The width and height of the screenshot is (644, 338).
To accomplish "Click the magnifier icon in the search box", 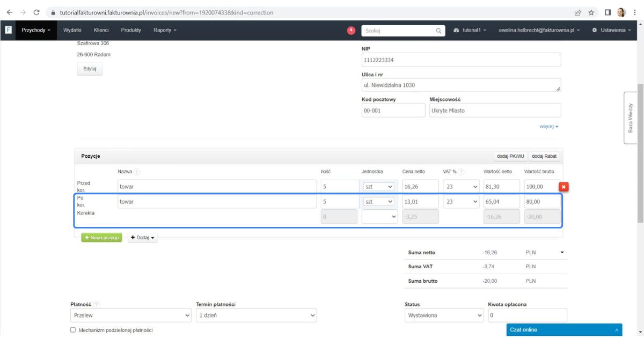I will (439, 31).
